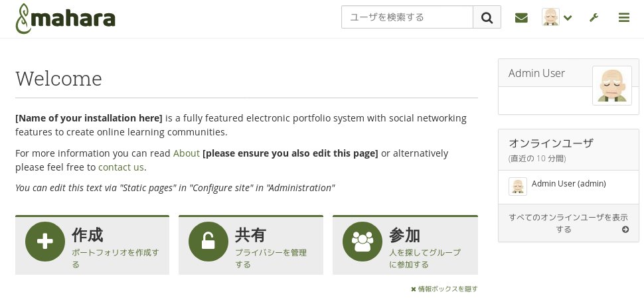The height and width of the screenshot is (298, 644).
Task: Click the group people 参加 icon
Action: pyautogui.click(x=362, y=242)
